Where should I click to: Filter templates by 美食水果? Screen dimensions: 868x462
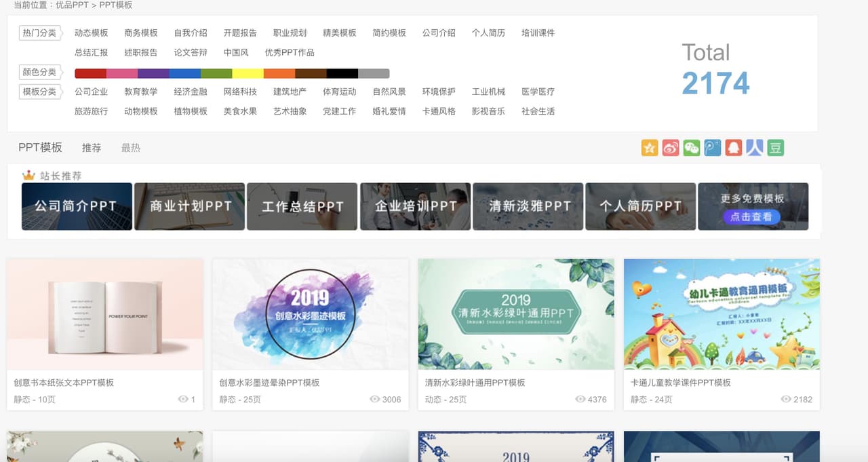tap(241, 111)
